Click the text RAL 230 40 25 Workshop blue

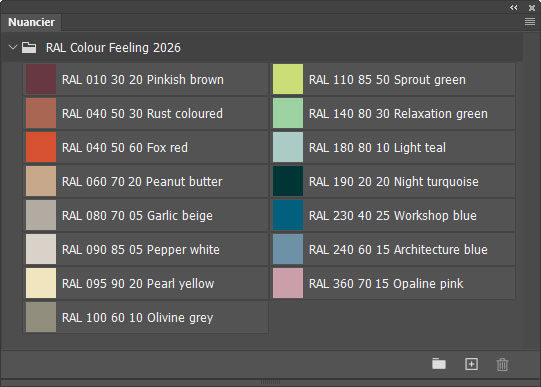(x=393, y=216)
